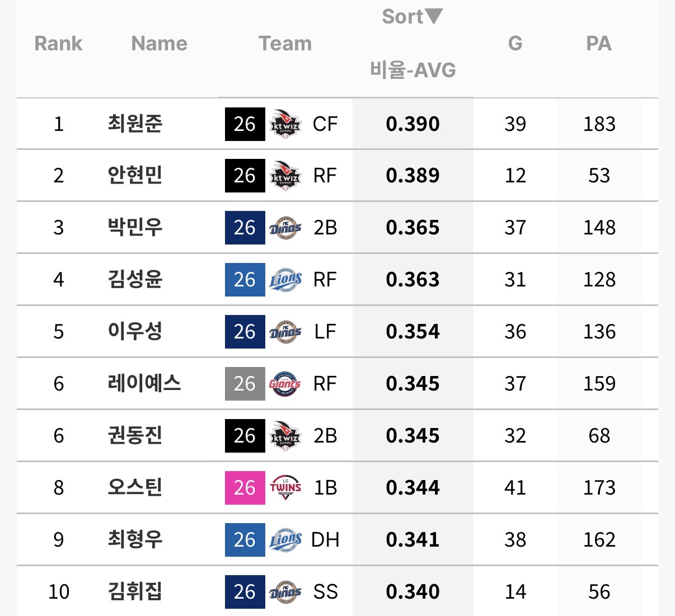Select the 비율-AVG column header
The width and height of the screenshot is (675, 616).
(413, 70)
